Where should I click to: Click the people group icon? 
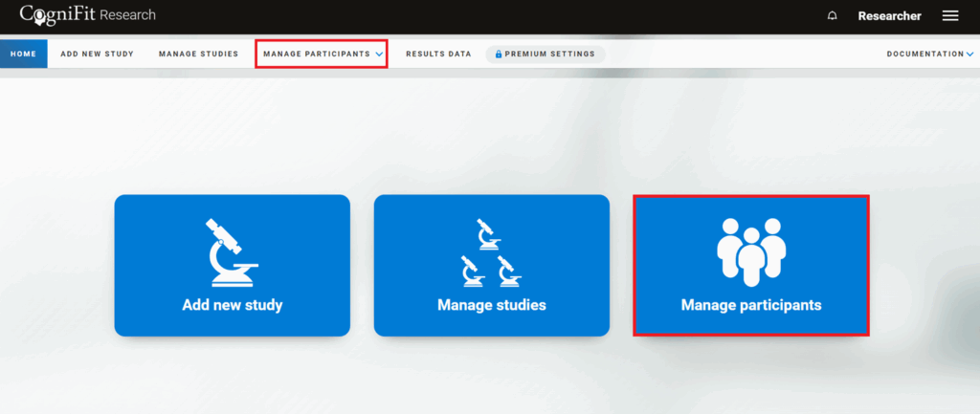pyautogui.click(x=751, y=251)
